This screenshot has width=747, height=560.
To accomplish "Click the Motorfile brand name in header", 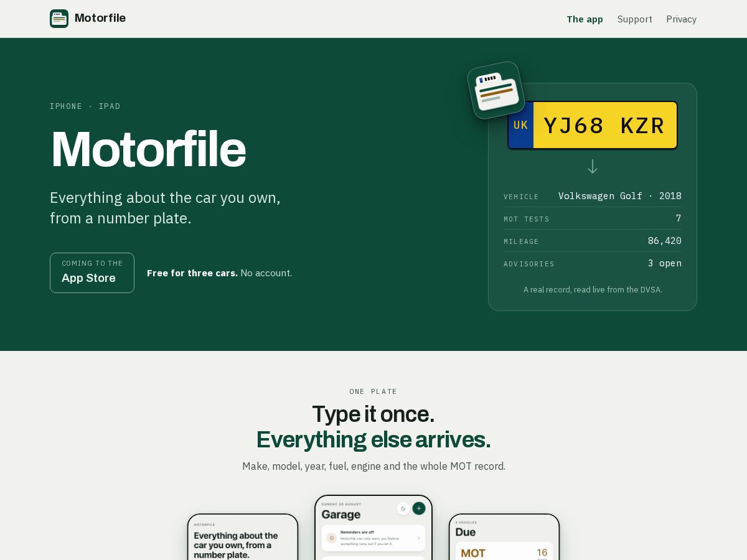I will [100, 18].
